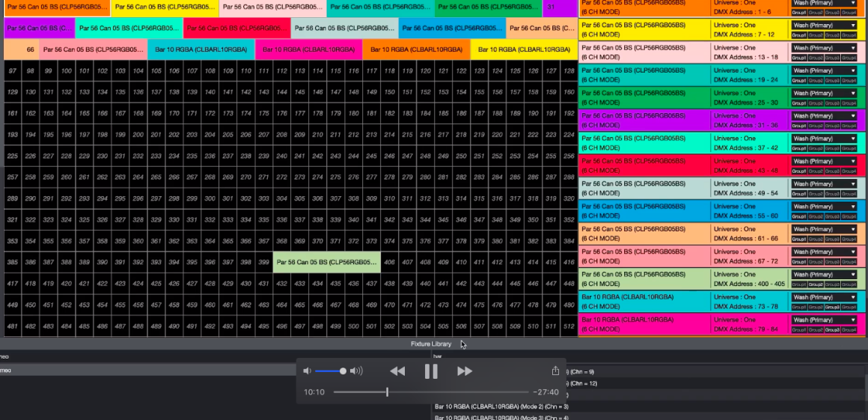Click the rewind button in player
This screenshot has width=868, height=420.
click(397, 371)
